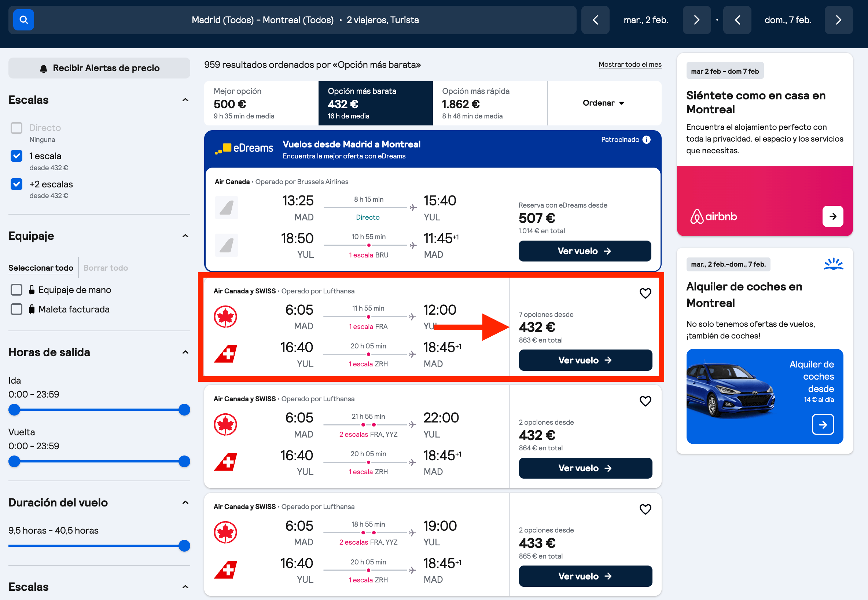Collapse the Equipaje section
Viewport: 868px width, 600px height.
(185, 236)
